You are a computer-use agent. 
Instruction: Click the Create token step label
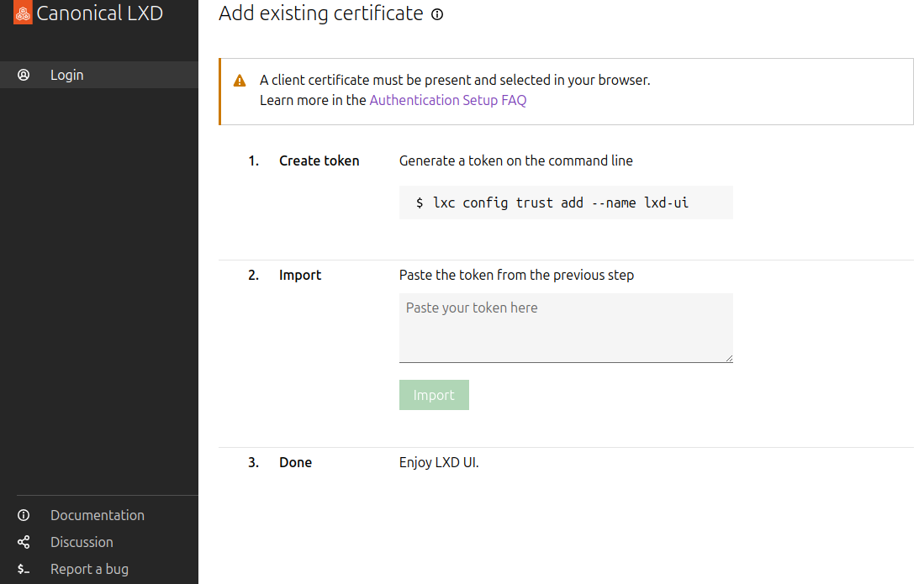[x=319, y=160]
